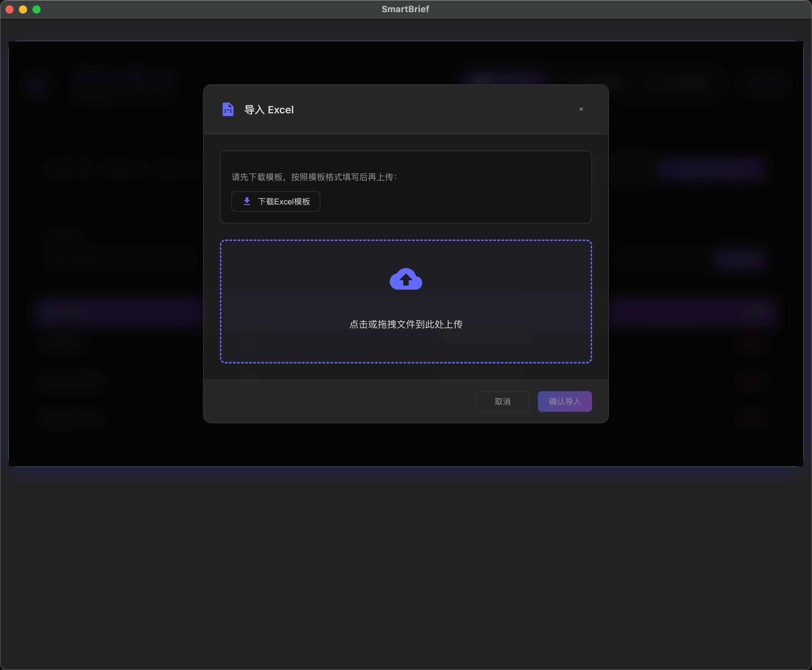
Task: Maximize window using green traffic light
Action: (37, 9)
